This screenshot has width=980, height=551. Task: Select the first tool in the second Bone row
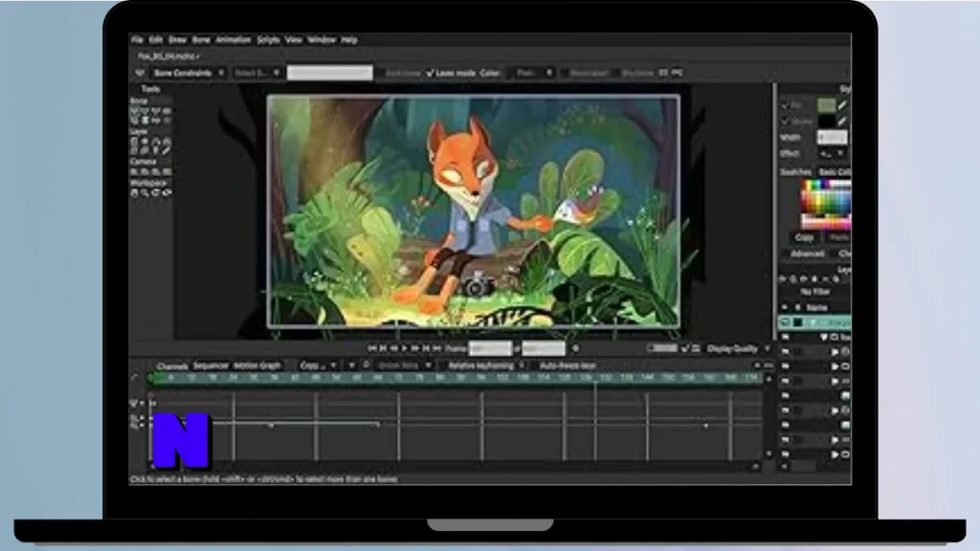134,120
